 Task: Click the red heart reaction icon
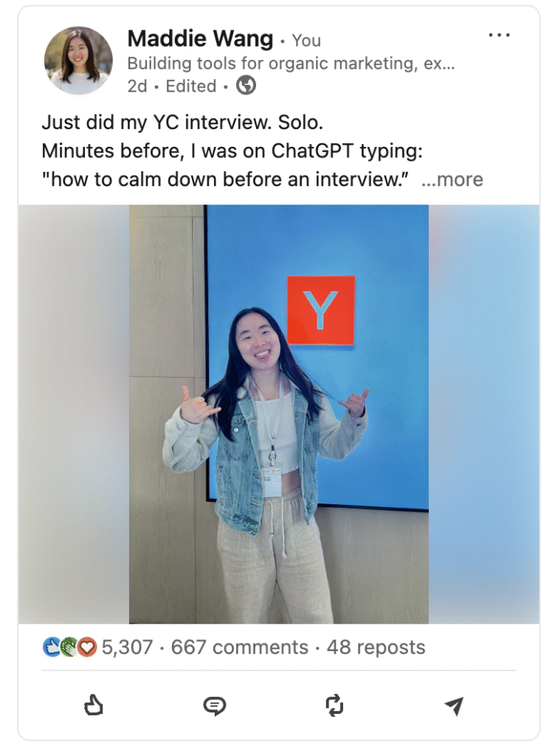[87, 647]
